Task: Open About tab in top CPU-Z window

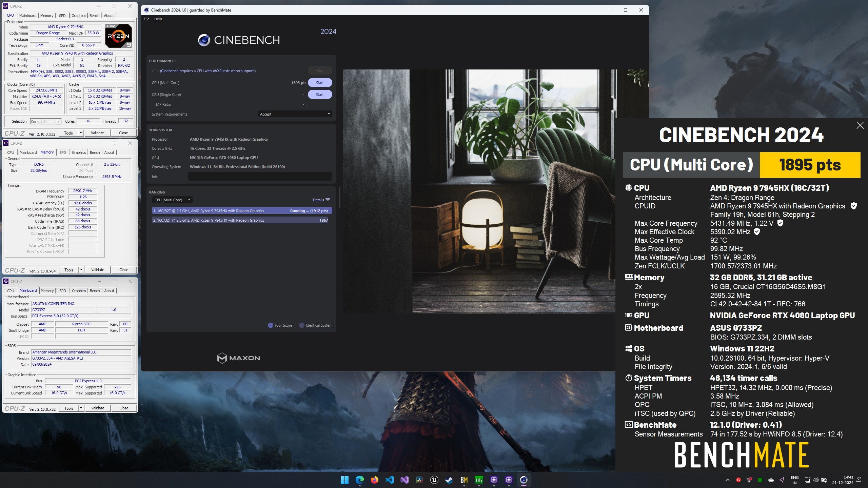Action: (x=109, y=16)
